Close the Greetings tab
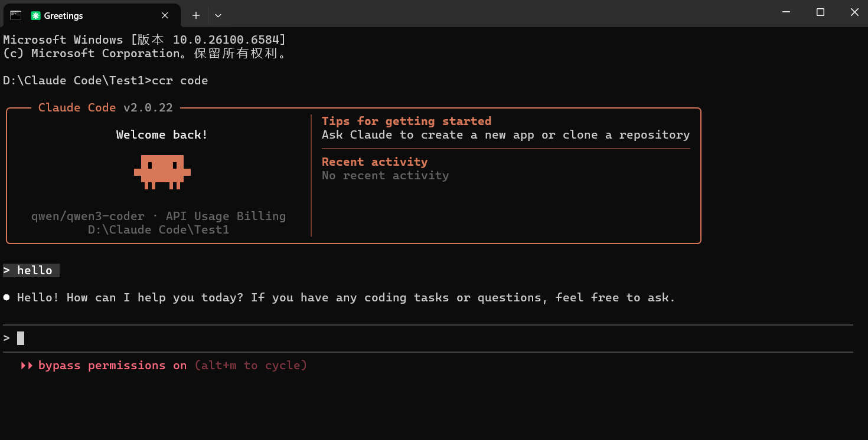 [x=165, y=15]
